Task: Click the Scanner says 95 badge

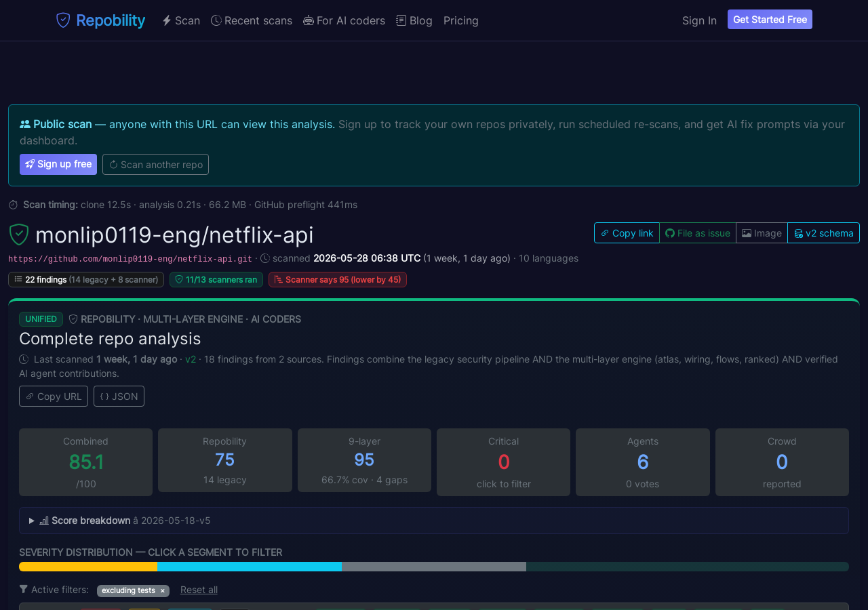Action: click(338, 279)
